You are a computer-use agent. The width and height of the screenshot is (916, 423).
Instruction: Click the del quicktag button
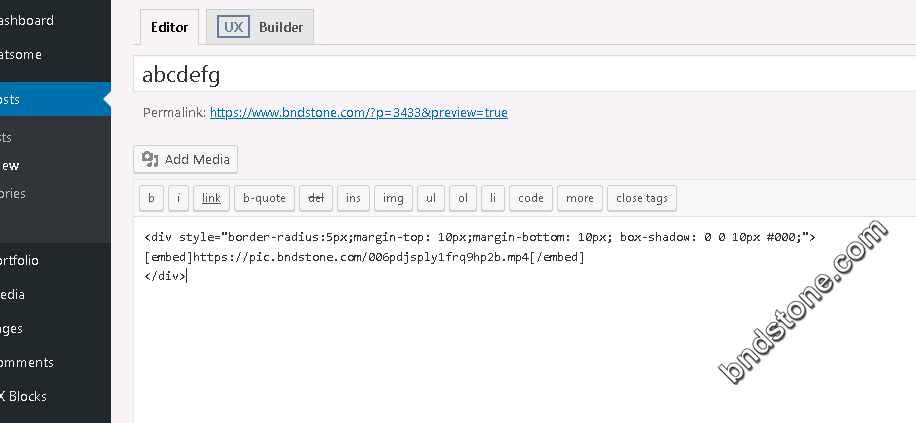click(x=316, y=198)
